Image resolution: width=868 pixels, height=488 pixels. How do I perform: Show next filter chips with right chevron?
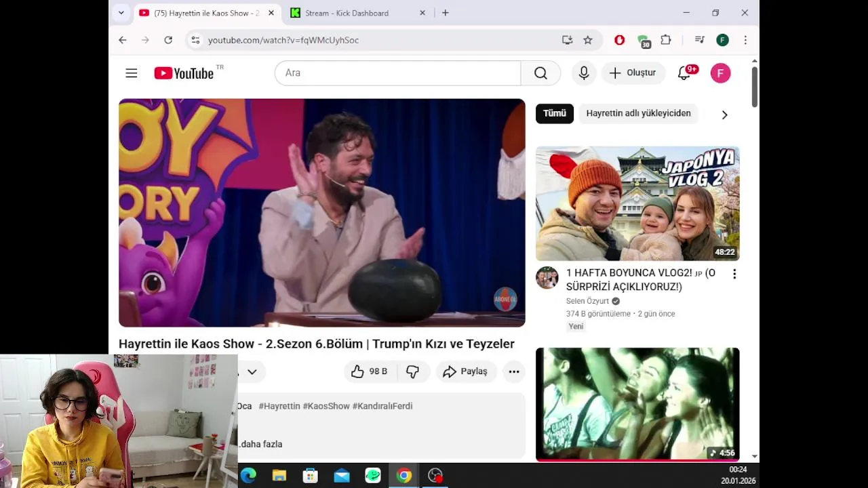click(x=724, y=115)
